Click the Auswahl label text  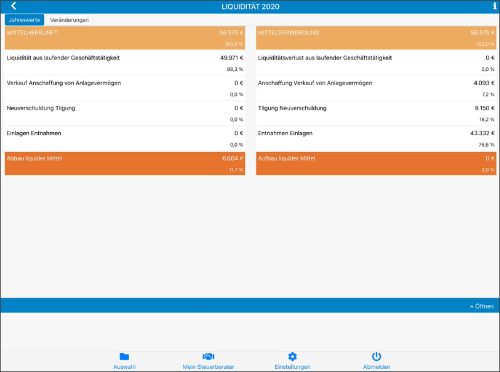(x=124, y=367)
